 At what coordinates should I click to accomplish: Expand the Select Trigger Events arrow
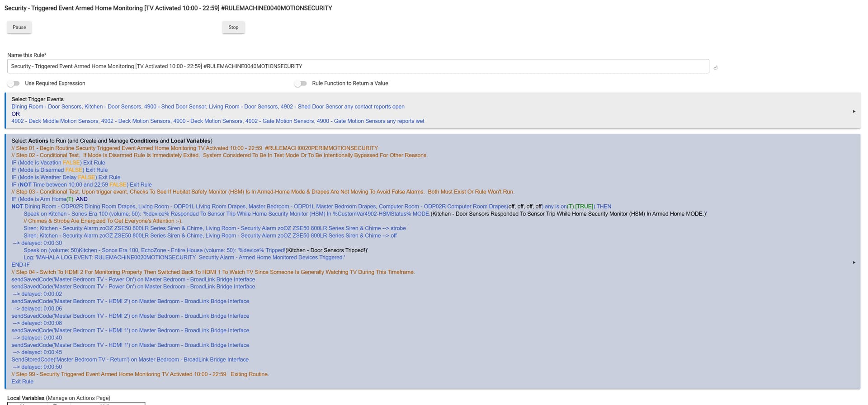click(854, 111)
